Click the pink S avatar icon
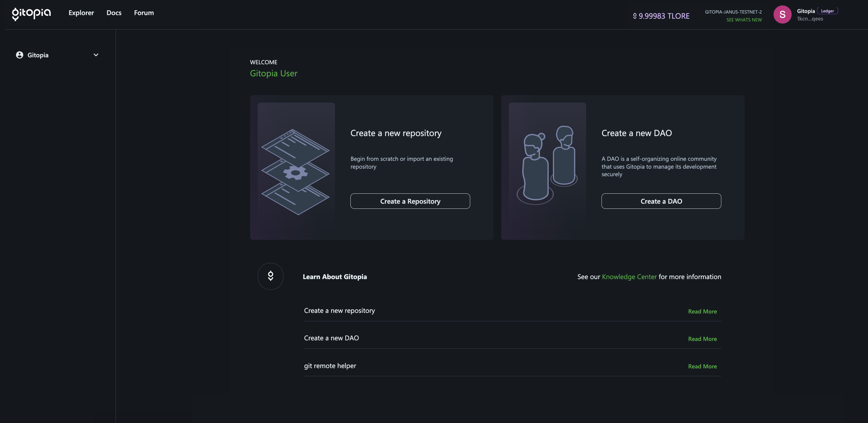 782,14
